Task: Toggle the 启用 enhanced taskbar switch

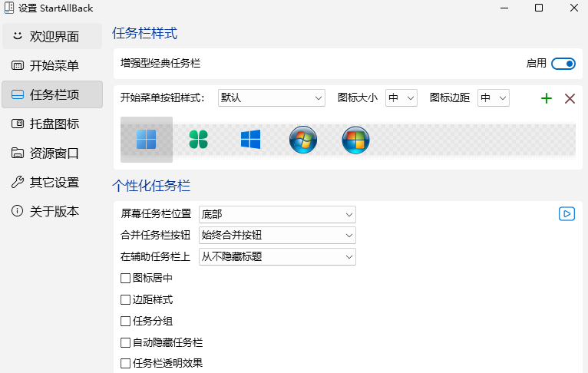Action: point(563,64)
